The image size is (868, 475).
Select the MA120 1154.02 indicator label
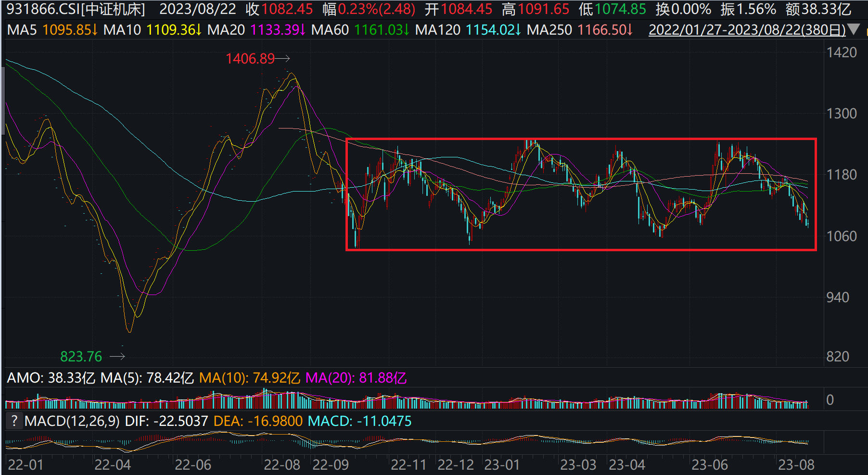click(x=468, y=30)
